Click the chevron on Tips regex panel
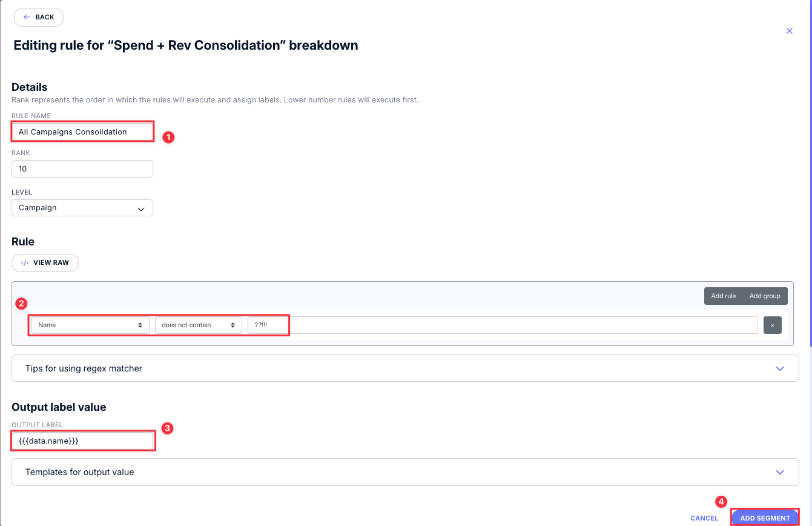 [x=780, y=368]
